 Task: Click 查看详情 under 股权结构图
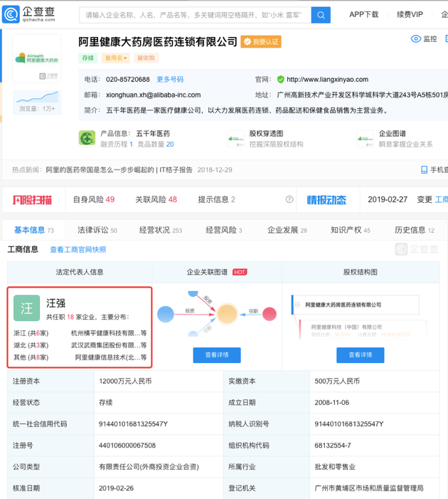(360, 355)
